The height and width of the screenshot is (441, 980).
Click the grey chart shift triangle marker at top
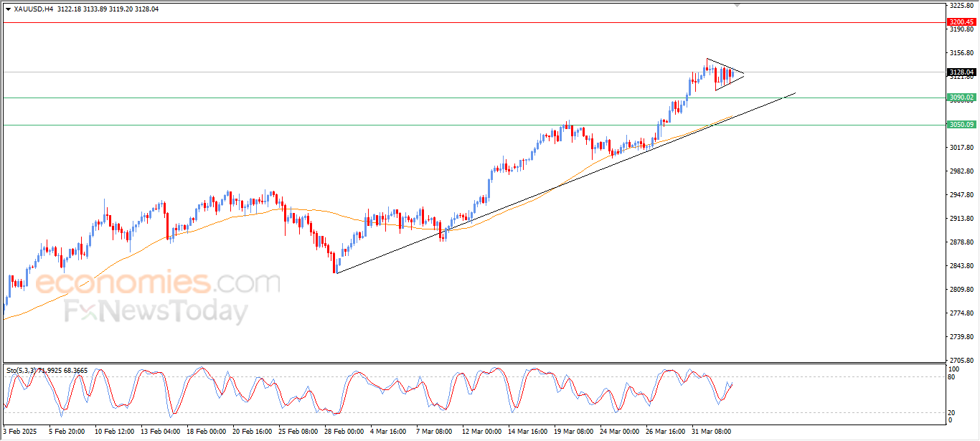(x=738, y=5)
